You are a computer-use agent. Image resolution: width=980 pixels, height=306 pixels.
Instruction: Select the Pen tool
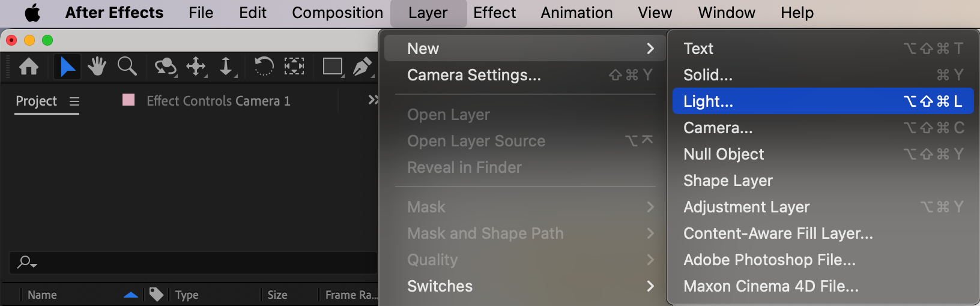click(x=362, y=66)
